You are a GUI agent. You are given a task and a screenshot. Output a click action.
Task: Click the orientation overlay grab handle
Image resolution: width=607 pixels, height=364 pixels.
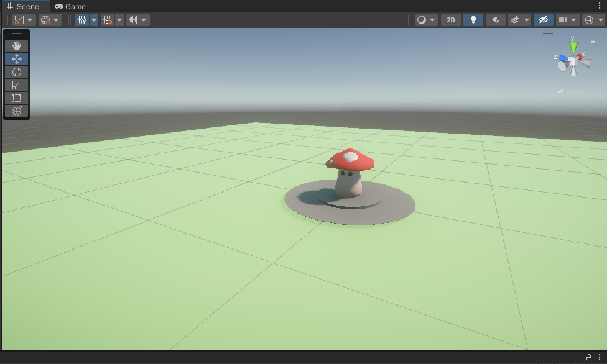(548, 34)
